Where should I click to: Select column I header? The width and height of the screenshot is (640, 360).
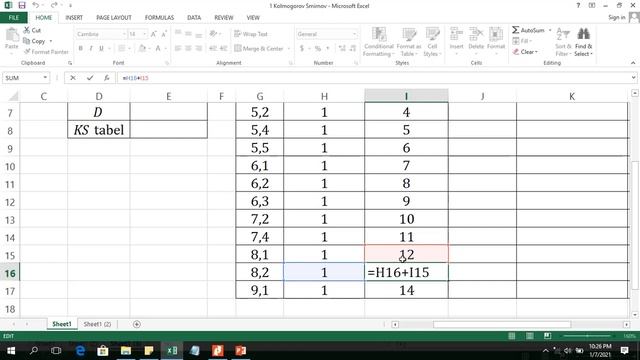[x=406, y=96]
